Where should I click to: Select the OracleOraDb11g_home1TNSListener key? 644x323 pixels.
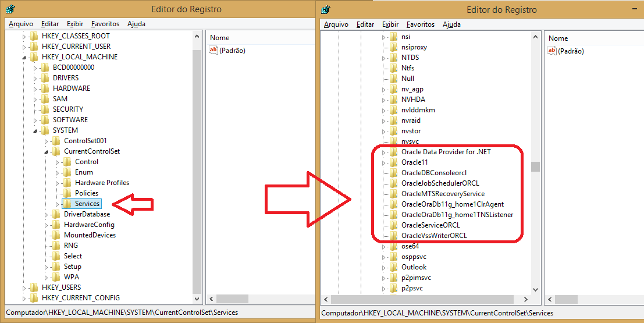click(457, 215)
